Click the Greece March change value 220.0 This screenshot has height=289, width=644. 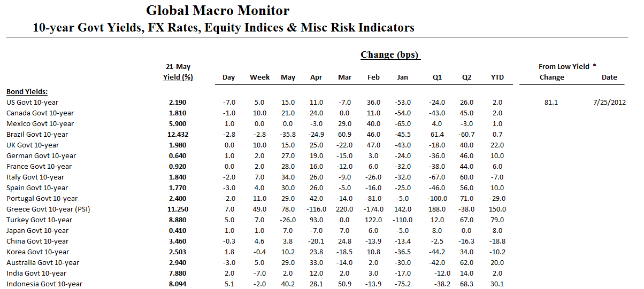point(344,209)
